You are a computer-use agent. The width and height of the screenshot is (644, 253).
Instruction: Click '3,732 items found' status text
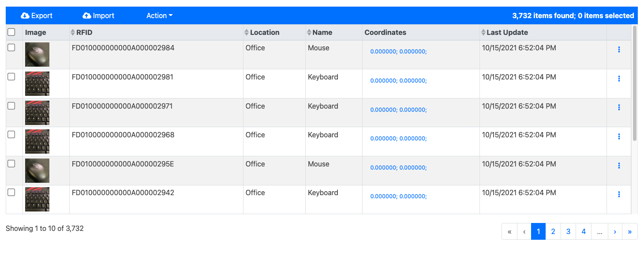click(543, 15)
